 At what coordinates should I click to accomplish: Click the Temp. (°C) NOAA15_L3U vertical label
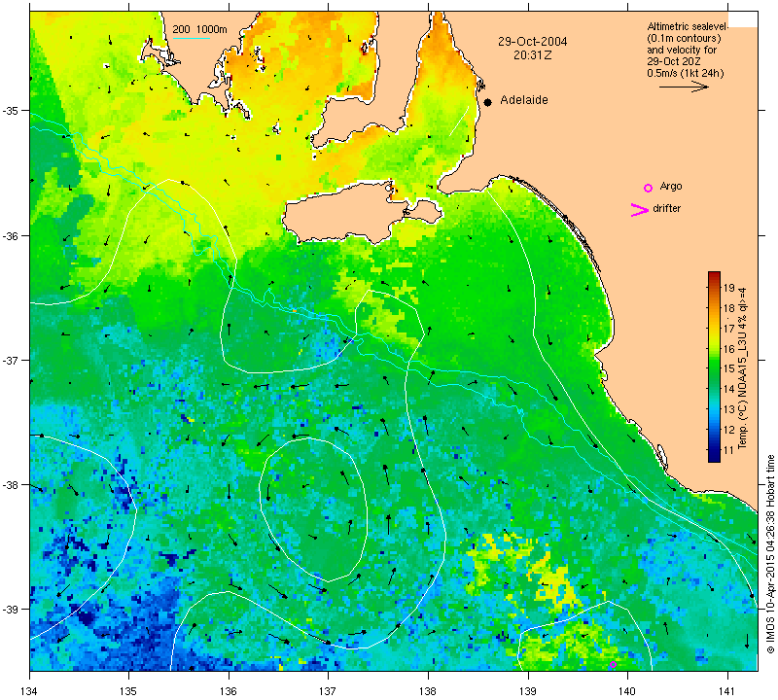point(743,368)
